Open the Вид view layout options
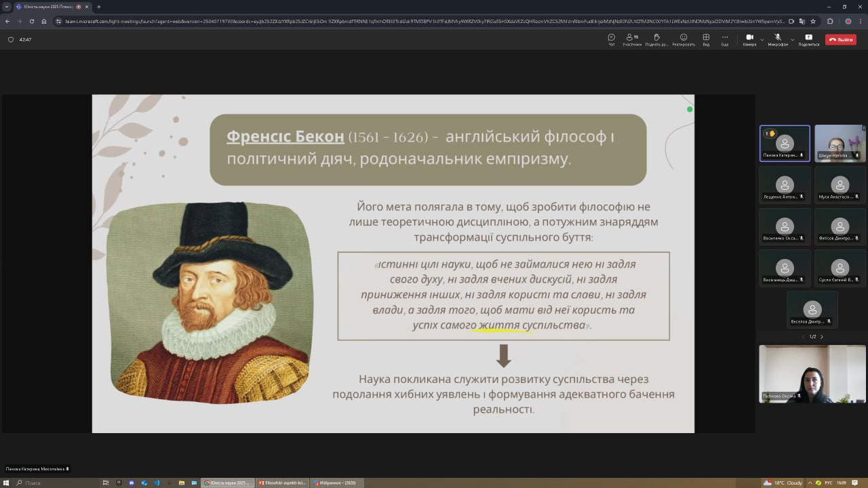Viewport: 868px width, 488px height. [x=706, y=39]
